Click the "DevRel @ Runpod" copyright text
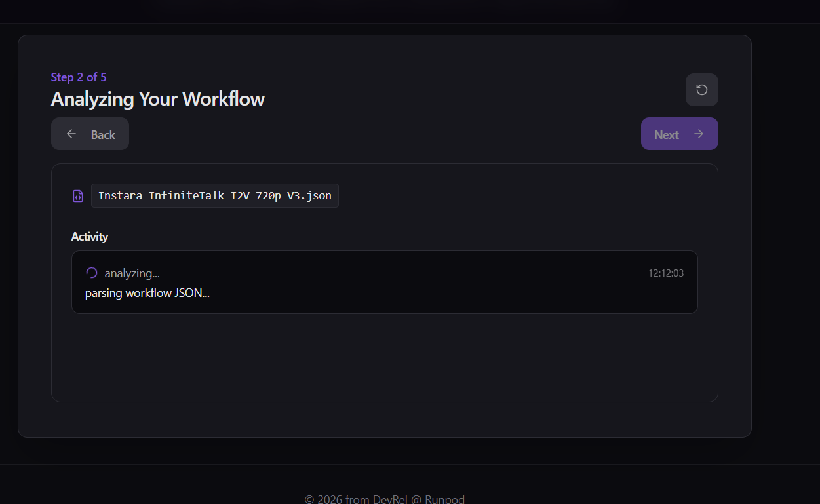820x504 pixels. tap(385, 498)
